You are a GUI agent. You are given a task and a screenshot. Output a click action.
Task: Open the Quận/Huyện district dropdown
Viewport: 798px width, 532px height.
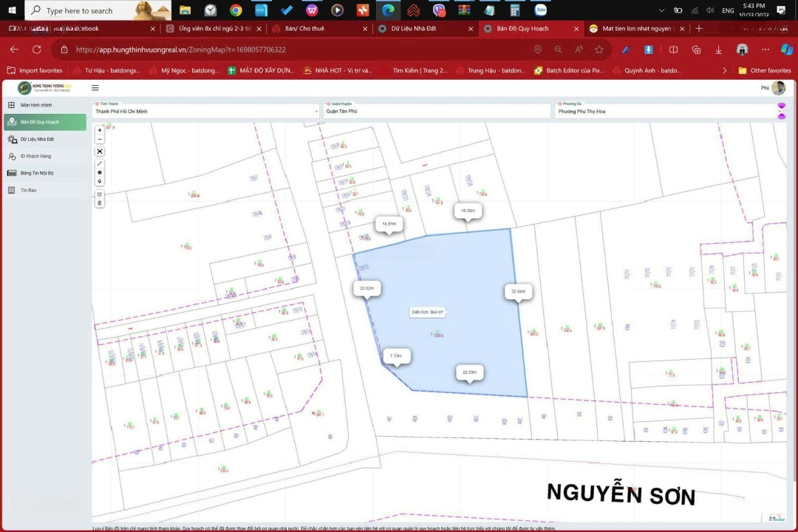coord(437,111)
